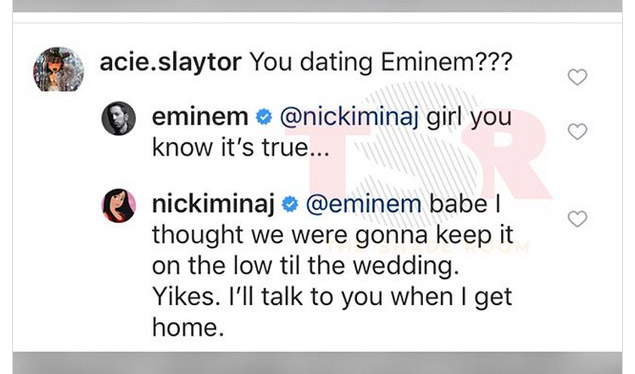Click the gray bar below the comments
Viewport: 635px width, 374px height.
pyautogui.click(x=318, y=363)
